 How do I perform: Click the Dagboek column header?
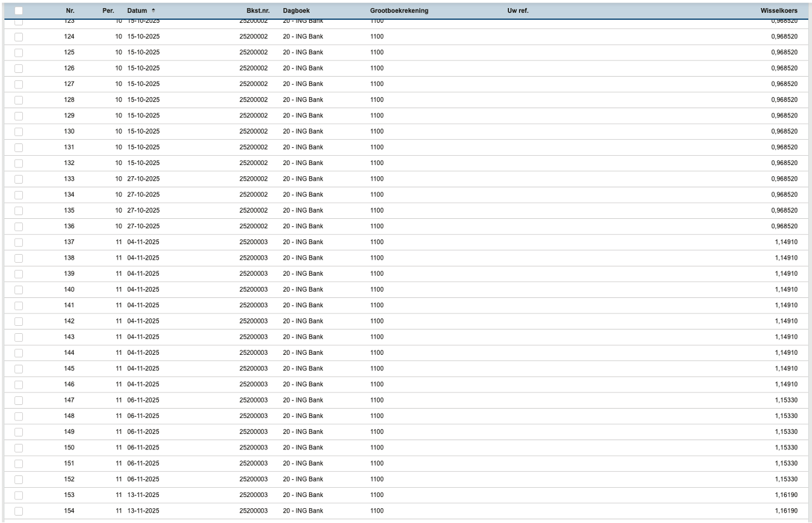tap(296, 11)
